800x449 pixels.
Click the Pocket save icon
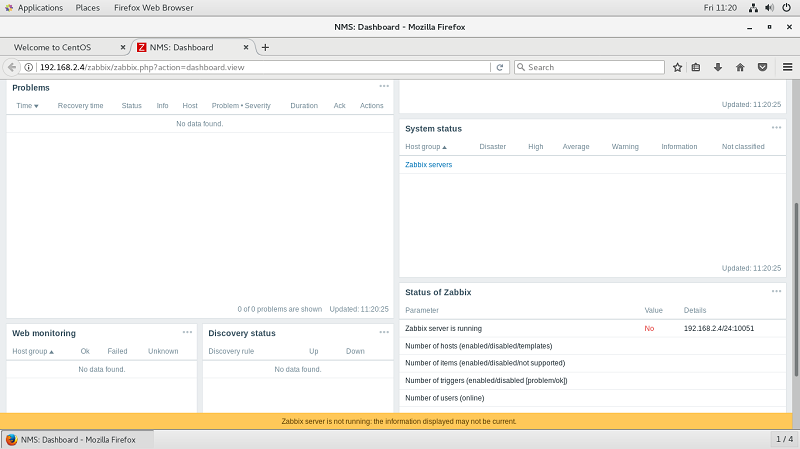[x=762, y=67]
